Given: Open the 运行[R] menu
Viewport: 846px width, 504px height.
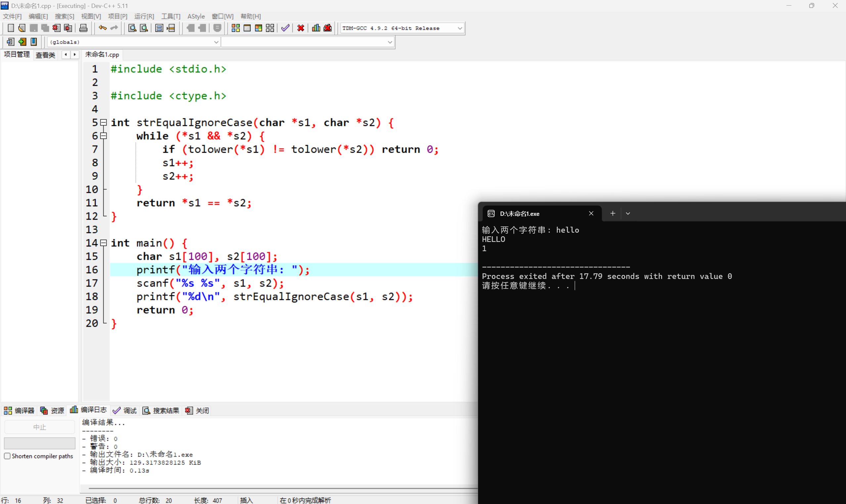Looking at the screenshot, I should point(144,16).
